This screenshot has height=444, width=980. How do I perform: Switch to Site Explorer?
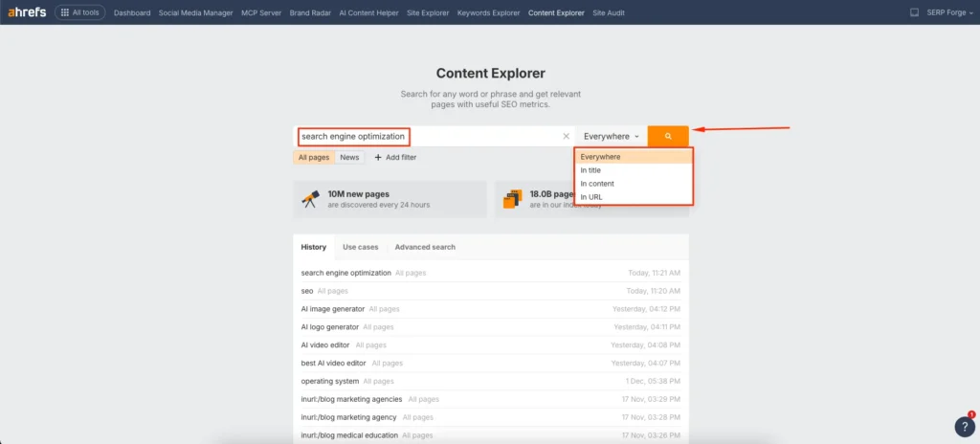tap(428, 12)
